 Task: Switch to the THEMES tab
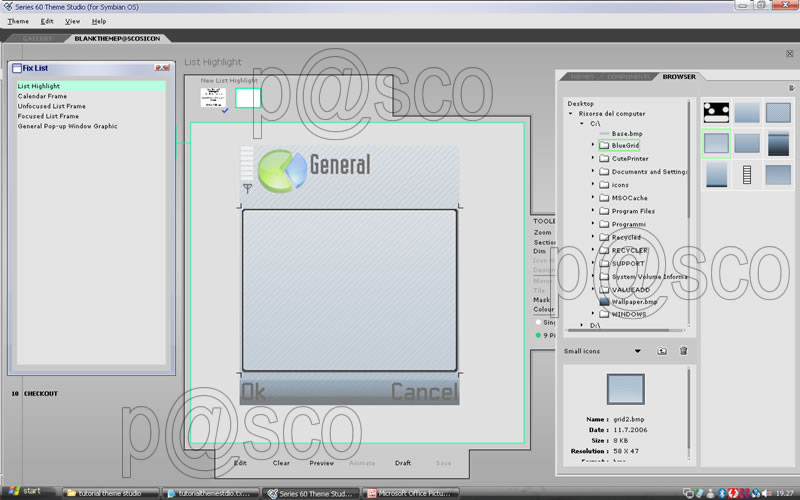[x=582, y=77]
